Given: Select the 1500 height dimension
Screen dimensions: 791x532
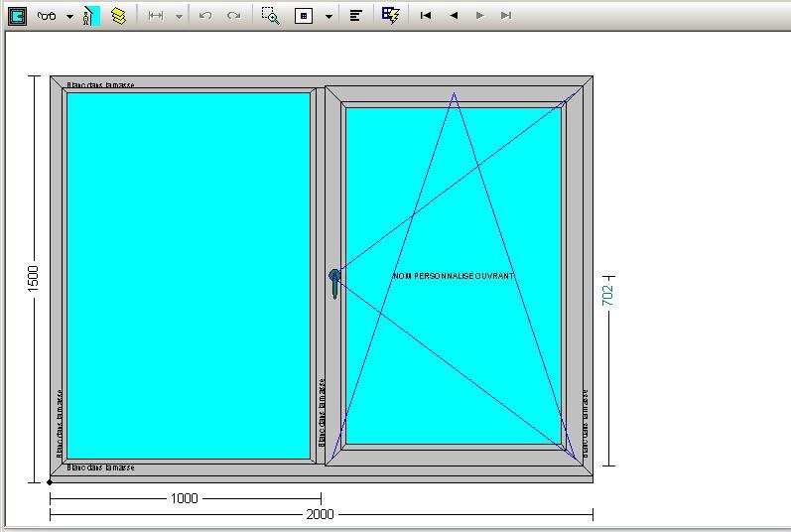Looking at the screenshot, I should [33, 278].
